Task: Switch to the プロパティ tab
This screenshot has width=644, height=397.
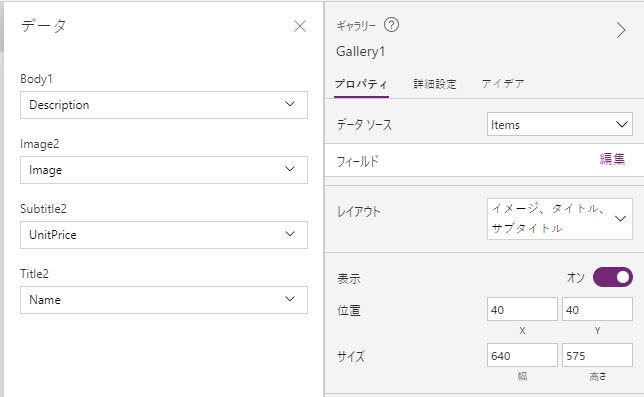Action: tap(361, 84)
